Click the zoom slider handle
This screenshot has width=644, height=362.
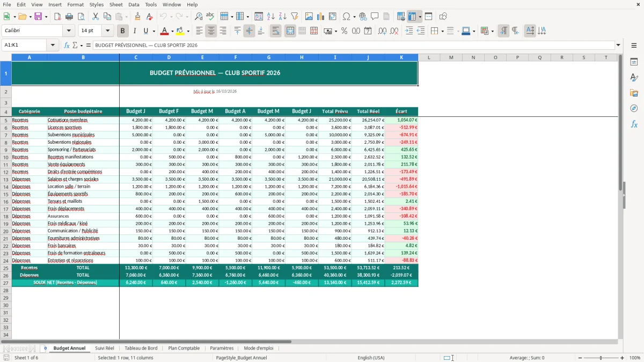click(x=601, y=358)
